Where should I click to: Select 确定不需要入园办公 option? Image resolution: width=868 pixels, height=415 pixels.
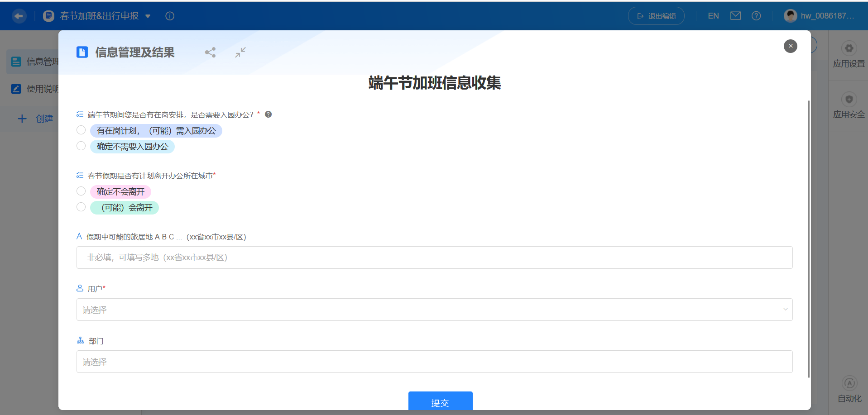(x=81, y=146)
